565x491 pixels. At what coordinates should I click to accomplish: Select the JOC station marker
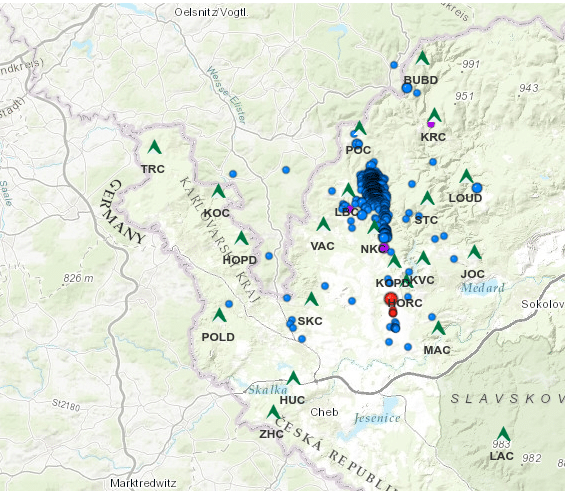474,252
